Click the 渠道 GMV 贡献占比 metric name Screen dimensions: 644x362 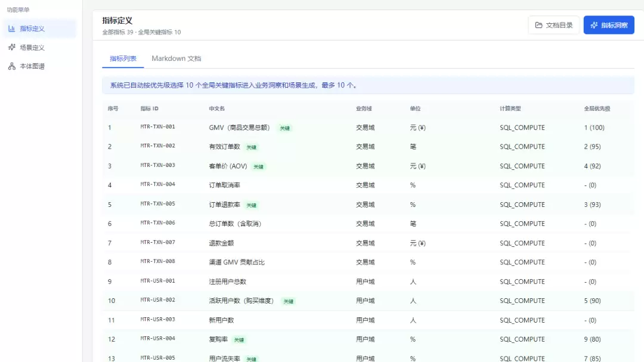tap(237, 262)
